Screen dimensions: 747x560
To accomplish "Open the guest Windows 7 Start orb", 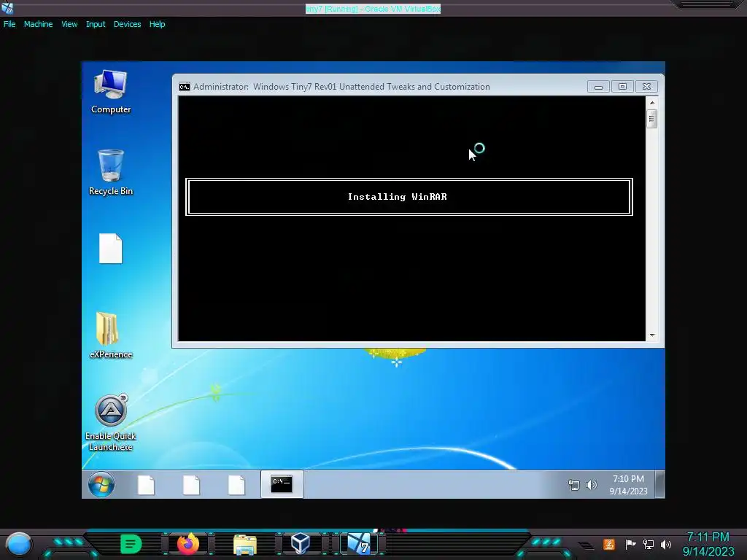I will click(x=101, y=485).
